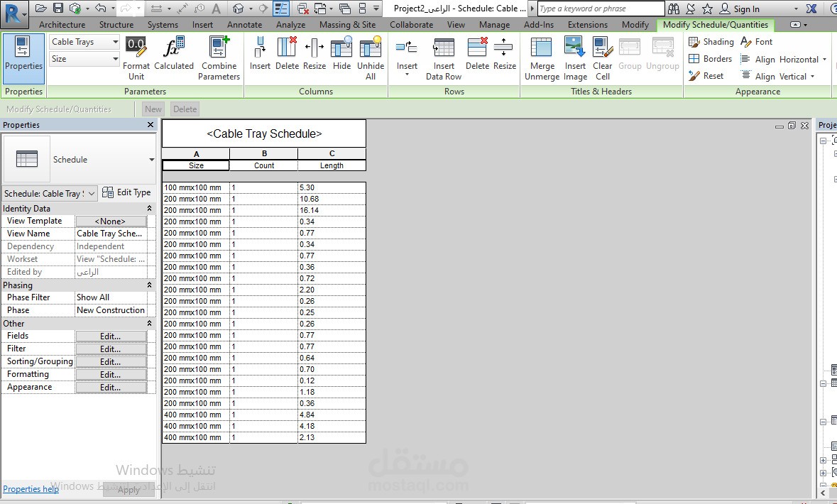Open Shading appearance tool

(x=711, y=42)
